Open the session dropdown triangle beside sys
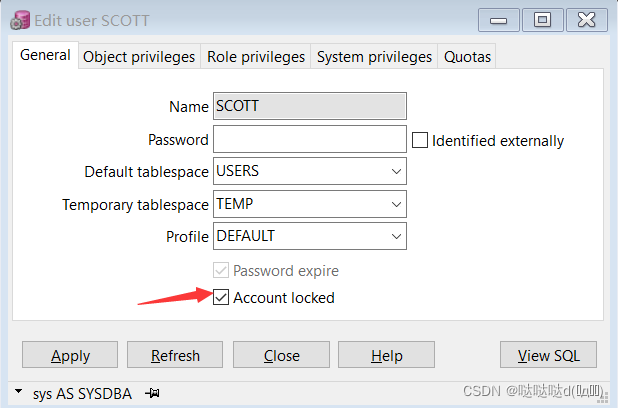This screenshot has height=408, width=618. click(x=20, y=393)
